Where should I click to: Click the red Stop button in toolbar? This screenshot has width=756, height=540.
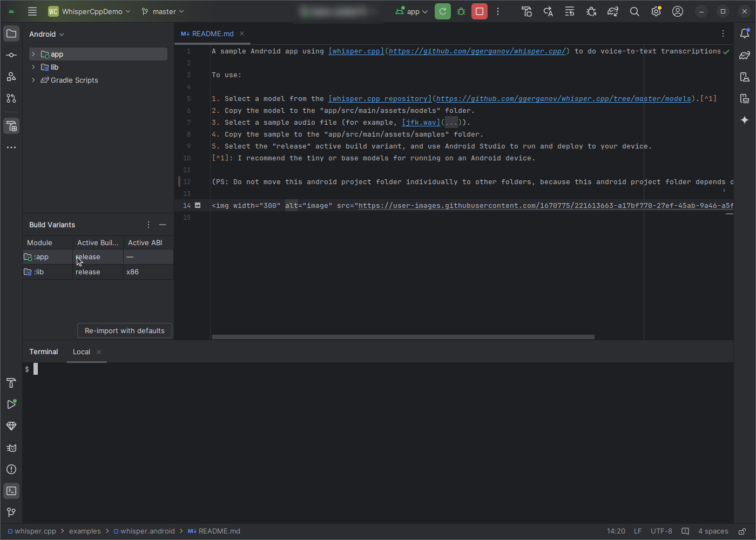[479, 11]
